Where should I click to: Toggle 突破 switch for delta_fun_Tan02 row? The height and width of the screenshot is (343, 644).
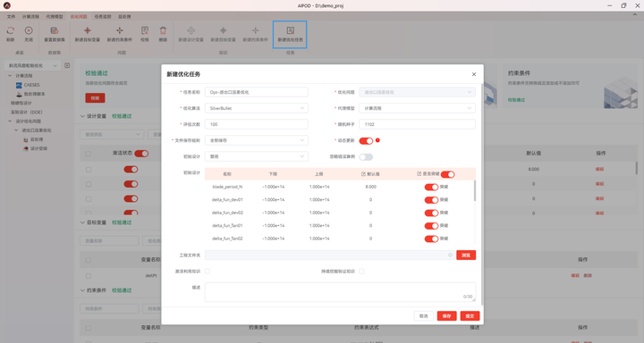click(431, 238)
